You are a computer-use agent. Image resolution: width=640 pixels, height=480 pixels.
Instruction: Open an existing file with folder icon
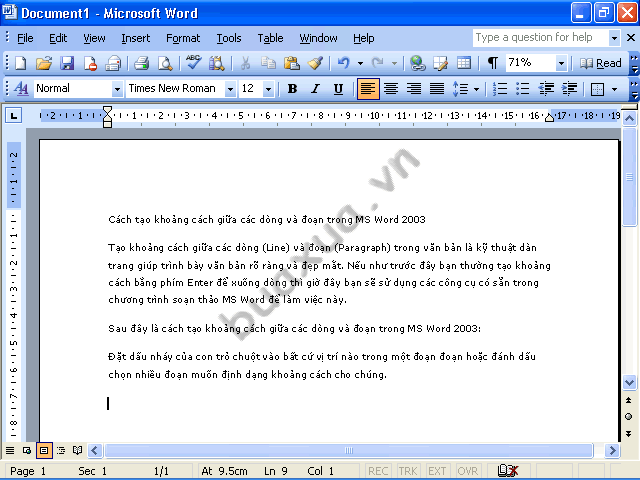44,63
